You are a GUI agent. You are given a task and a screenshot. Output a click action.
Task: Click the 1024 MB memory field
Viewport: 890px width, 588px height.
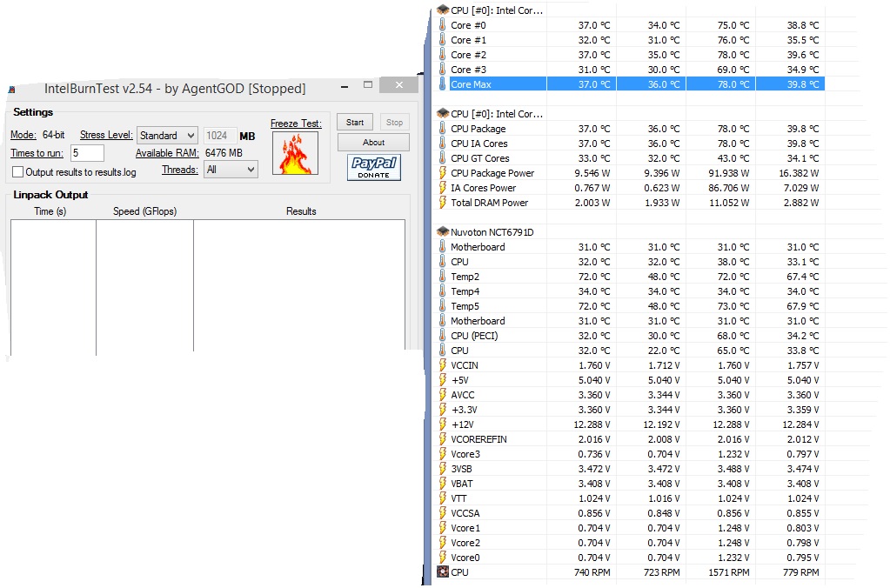219,136
